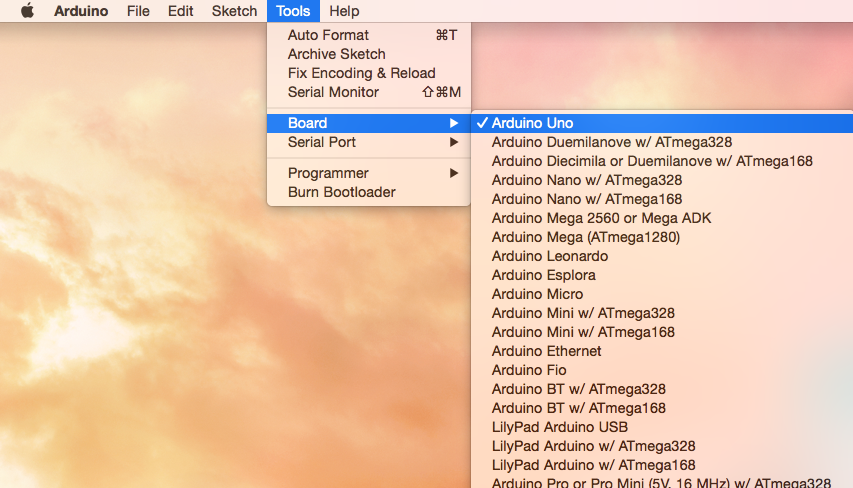Close the Tools menu

tap(293, 11)
